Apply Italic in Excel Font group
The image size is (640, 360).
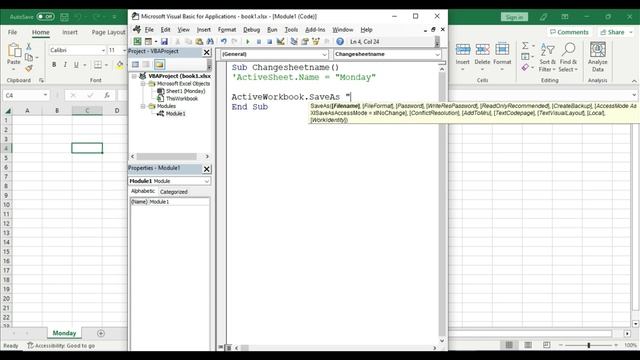(65, 64)
